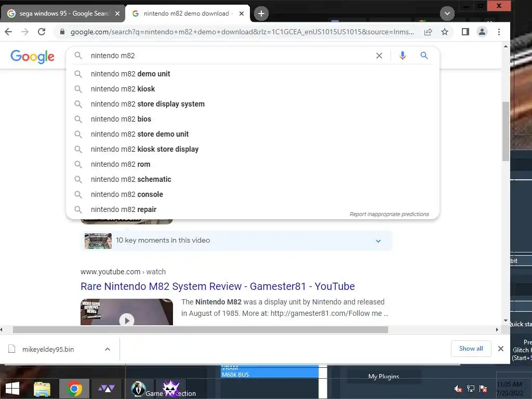Go forward using the browser forward arrow
The width and height of the screenshot is (532, 399).
pyautogui.click(x=25, y=32)
